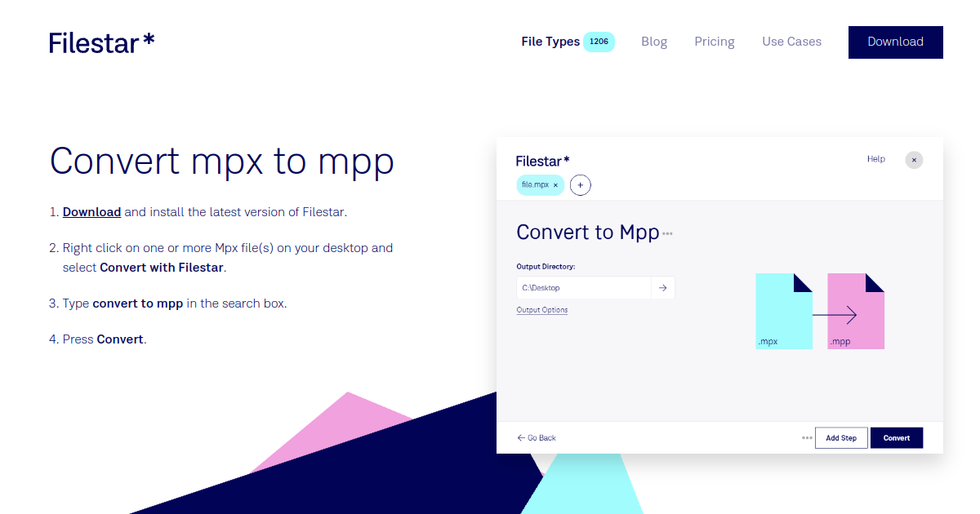Click the cyan .mpx file icon
980x514 pixels.
pyautogui.click(x=784, y=311)
